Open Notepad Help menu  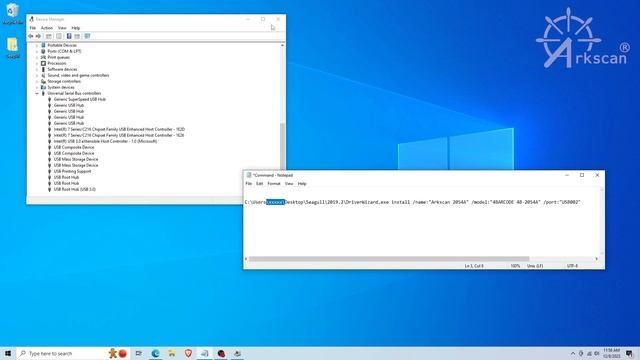pyautogui.click(x=302, y=184)
